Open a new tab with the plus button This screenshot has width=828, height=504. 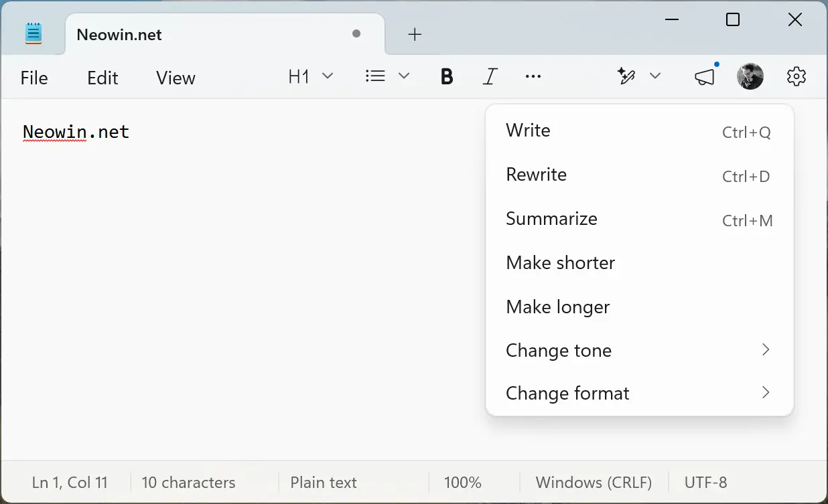tap(415, 34)
